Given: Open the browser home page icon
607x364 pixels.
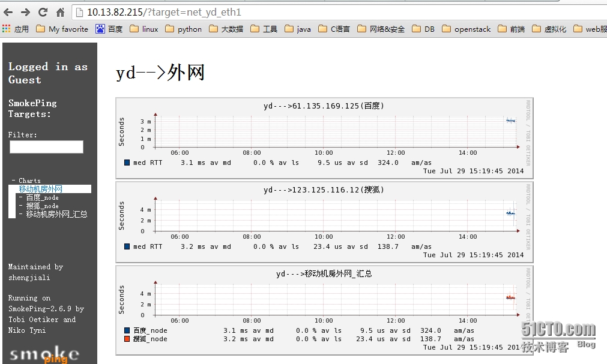Looking at the screenshot, I should 60,13.
